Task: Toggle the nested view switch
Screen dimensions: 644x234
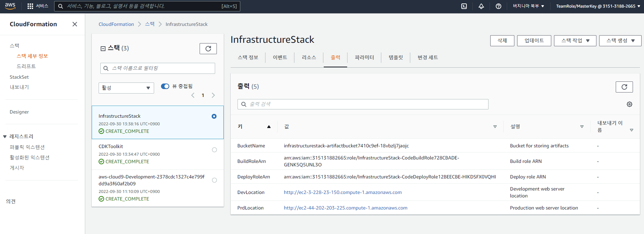Action: [x=165, y=86]
